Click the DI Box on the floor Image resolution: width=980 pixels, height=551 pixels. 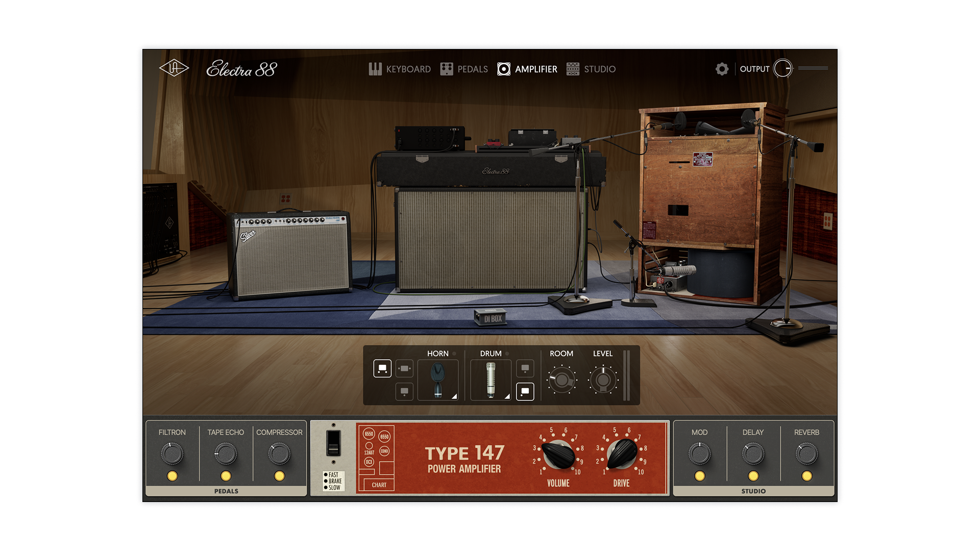(491, 317)
